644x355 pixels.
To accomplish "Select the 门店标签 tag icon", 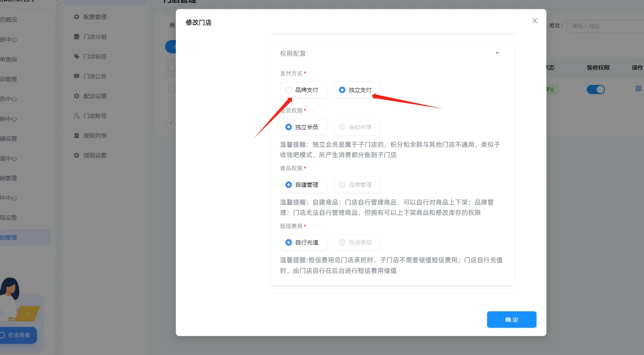I will [x=77, y=56].
